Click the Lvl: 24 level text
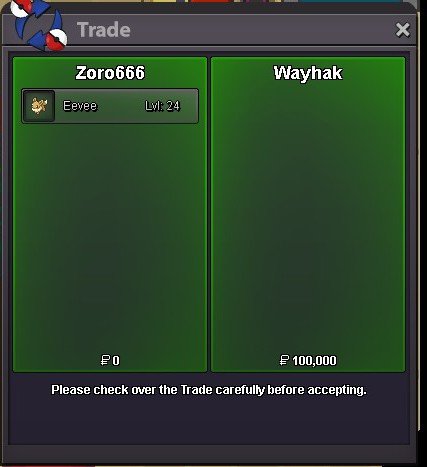427x467 pixels. coord(162,106)
